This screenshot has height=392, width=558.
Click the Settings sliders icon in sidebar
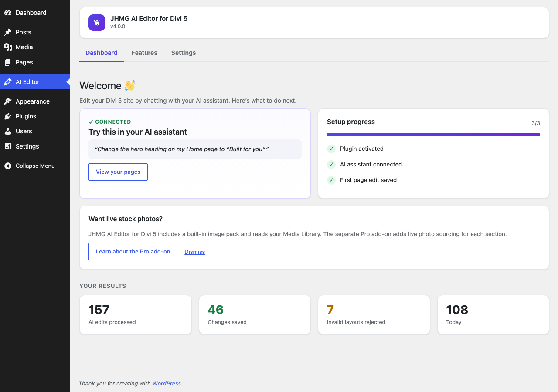click(x=8, y=146)
